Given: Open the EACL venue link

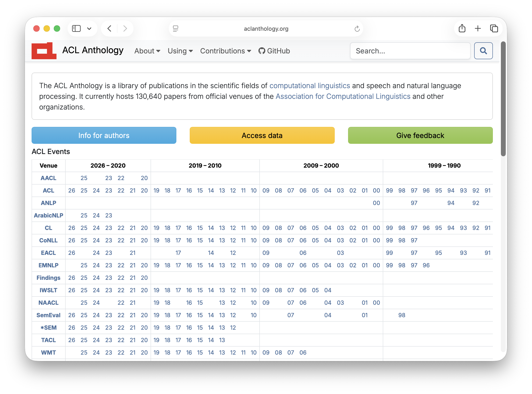Looking at the screenshot, I should (x=48, y=253).
